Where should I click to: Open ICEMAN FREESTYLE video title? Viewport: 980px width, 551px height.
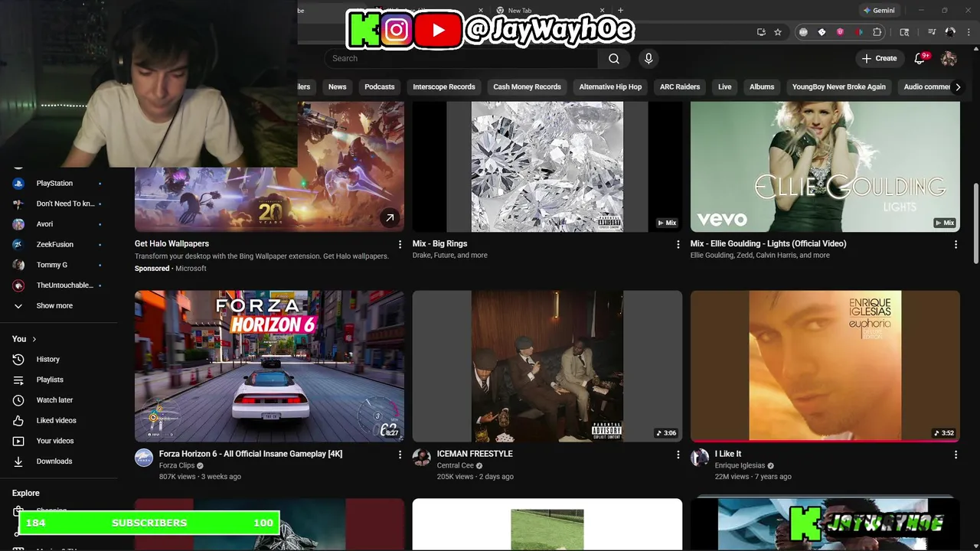pyautogui.click(x=475, y=454)
